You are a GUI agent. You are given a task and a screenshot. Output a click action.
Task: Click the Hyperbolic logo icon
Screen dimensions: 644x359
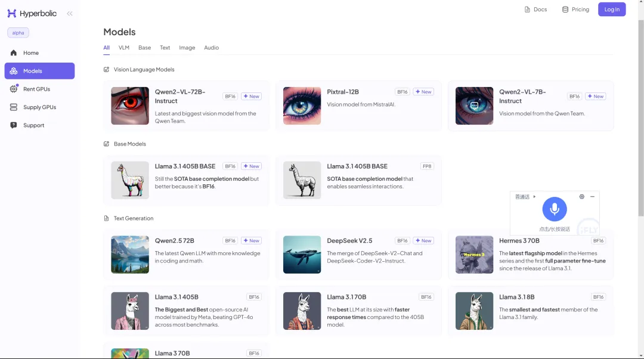click(12, 14)
